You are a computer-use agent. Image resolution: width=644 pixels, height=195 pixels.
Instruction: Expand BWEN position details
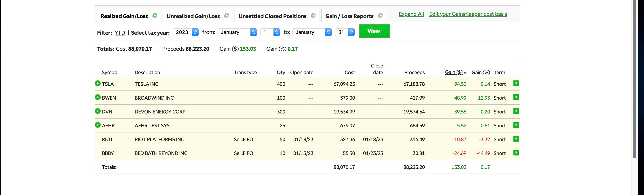coord(98,97)
